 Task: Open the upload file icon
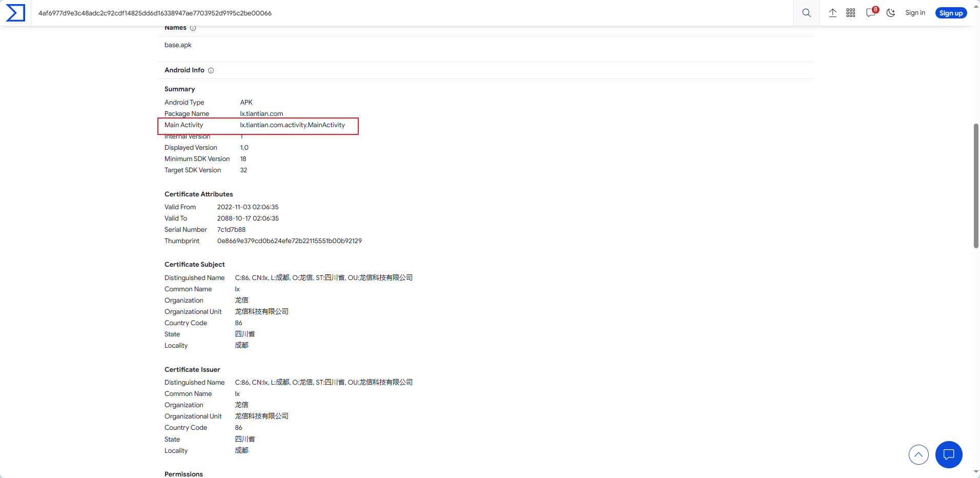point(832,13)
